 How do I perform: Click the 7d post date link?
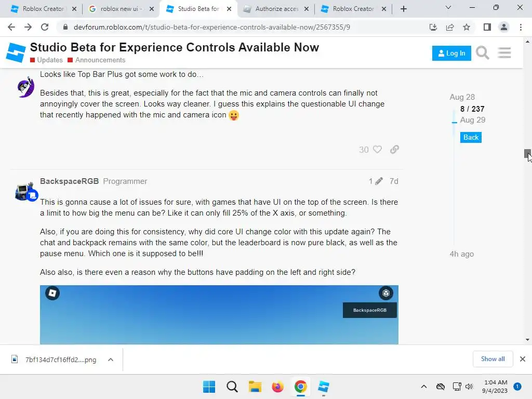coord(394,181)
